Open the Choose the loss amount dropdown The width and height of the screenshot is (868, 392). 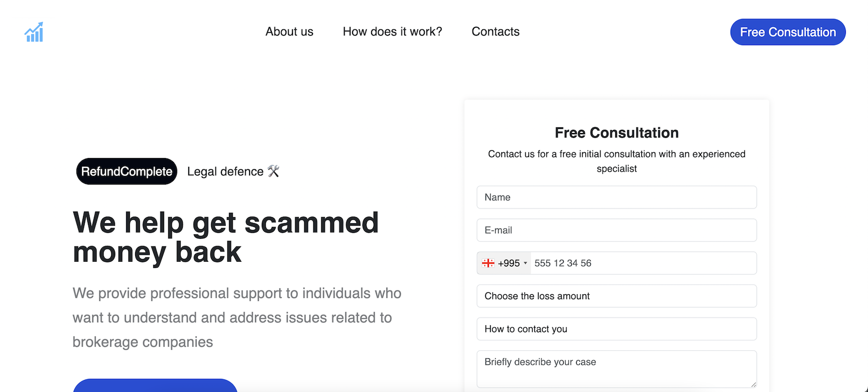click(616, 296)
